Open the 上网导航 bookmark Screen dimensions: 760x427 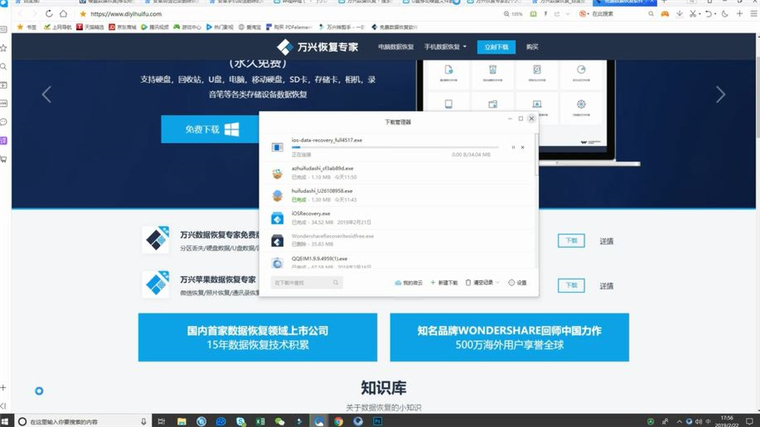click(x=58, y=27)
